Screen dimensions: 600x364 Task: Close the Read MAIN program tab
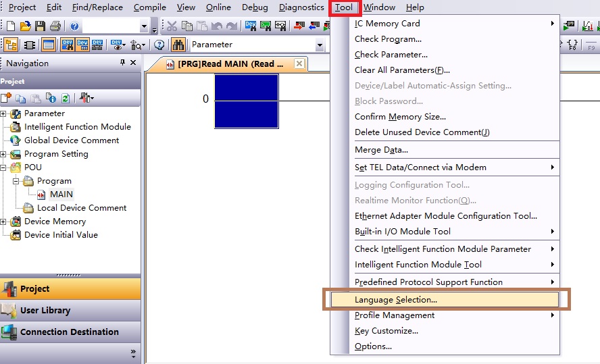(x=298, y=64)
